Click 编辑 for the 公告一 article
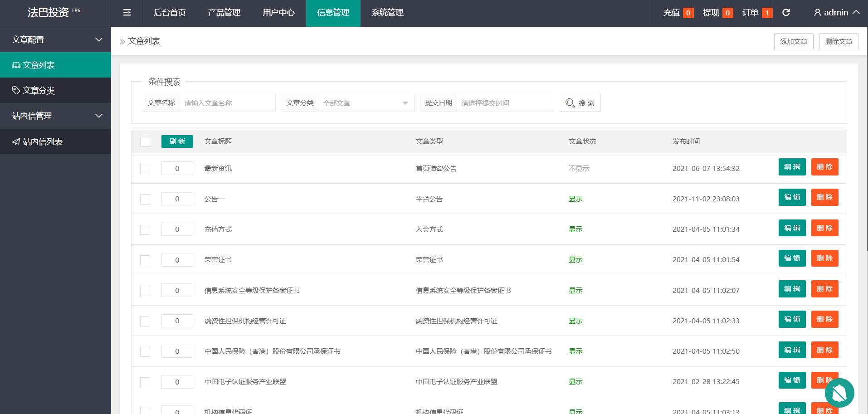Viewport: 868px width, 414px height. [x=792, y=197]
